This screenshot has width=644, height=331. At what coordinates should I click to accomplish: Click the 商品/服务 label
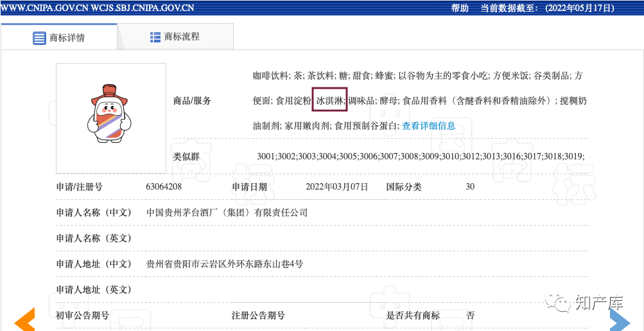tap(191, 101)
